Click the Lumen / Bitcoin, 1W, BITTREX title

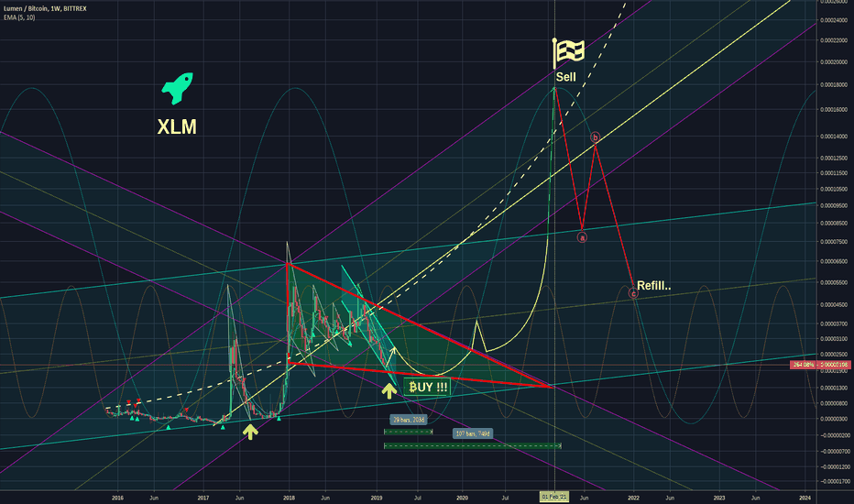tap(45, 9)
